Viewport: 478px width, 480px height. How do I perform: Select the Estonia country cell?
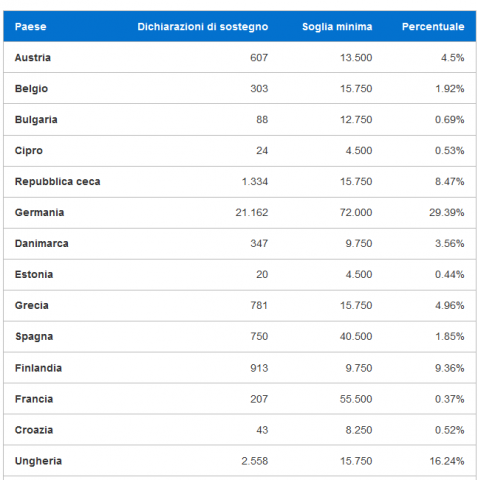pyautogui.click(x=34, y=274)
